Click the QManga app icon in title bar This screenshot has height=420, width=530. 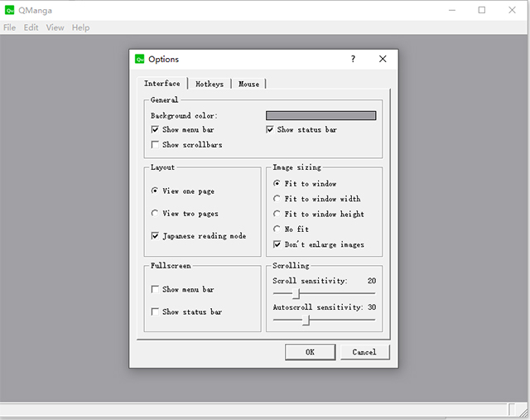9,10
